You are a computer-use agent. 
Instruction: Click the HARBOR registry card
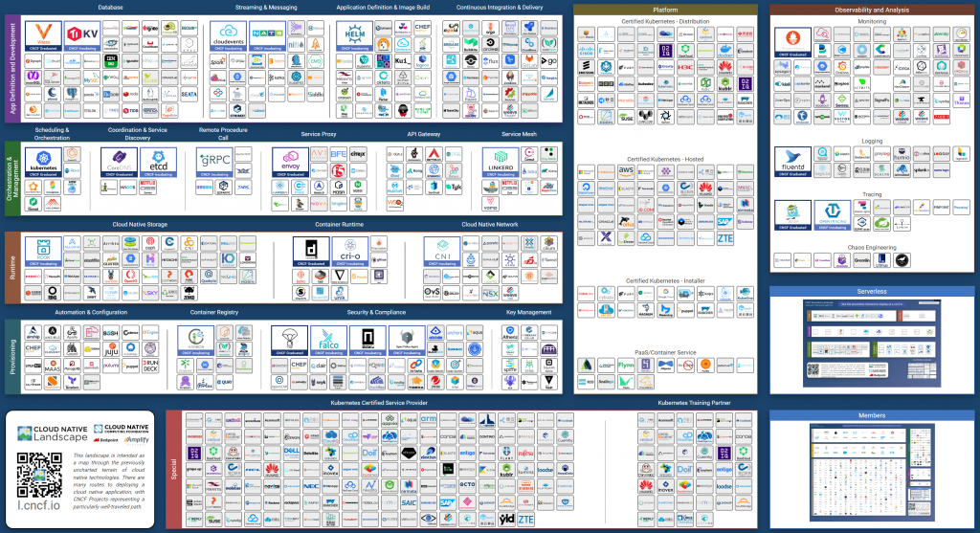click(x=195, y=342)
